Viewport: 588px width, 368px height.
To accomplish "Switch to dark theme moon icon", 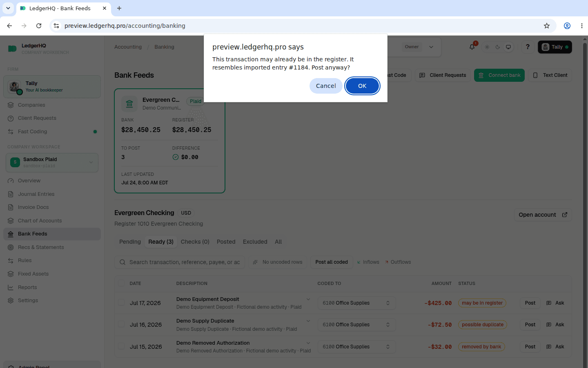I will click(498, 47).
